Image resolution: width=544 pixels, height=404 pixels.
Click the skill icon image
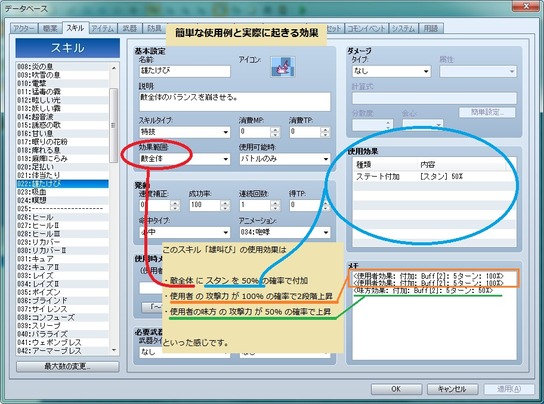[283, 67]
